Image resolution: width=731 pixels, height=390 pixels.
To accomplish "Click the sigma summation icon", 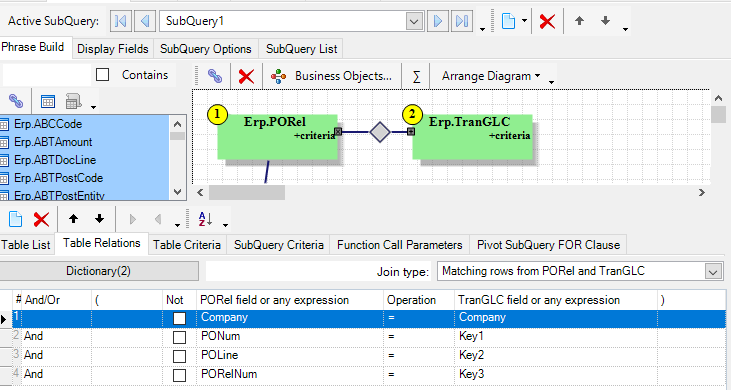I will pyautogui.click(x=416, y=76).
